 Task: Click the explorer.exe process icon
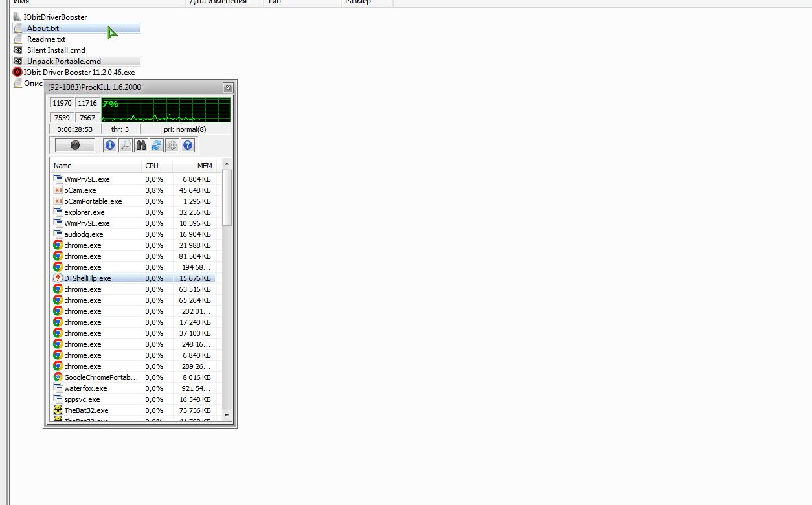click(x=58, y=212)
